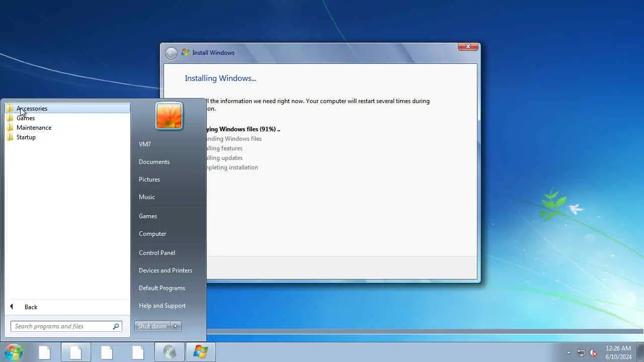
Task: Click the search magnifier icon
Action: pos(116,326)
